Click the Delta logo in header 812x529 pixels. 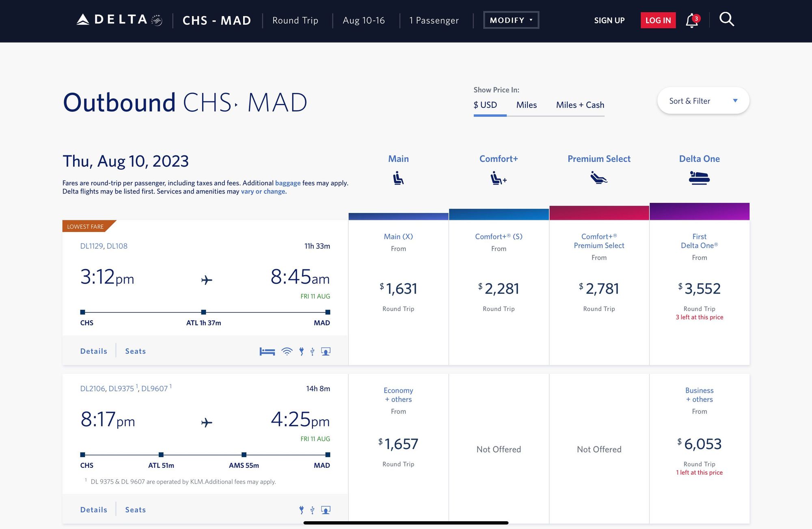(x=119, y=20)
